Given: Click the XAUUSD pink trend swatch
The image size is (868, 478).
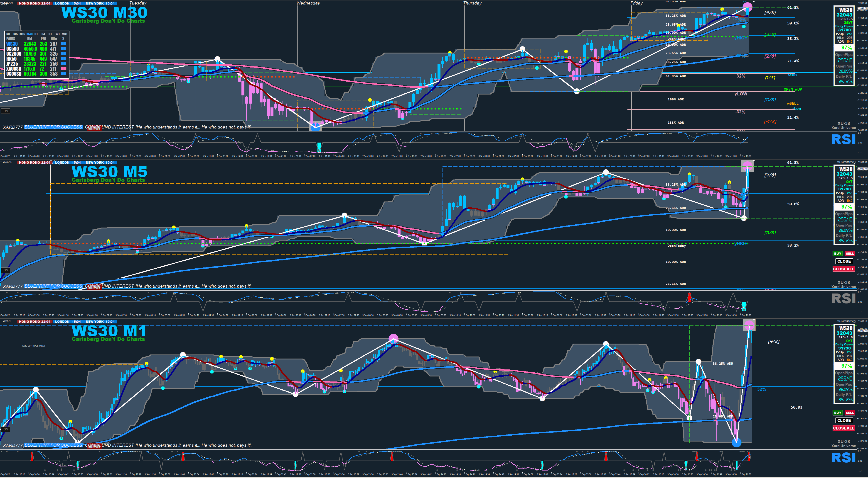Looking at the screenshot, I should click(63, 69).
